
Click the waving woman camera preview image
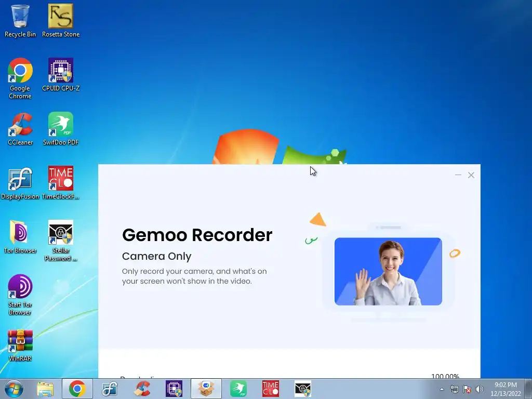coord(388,271)
